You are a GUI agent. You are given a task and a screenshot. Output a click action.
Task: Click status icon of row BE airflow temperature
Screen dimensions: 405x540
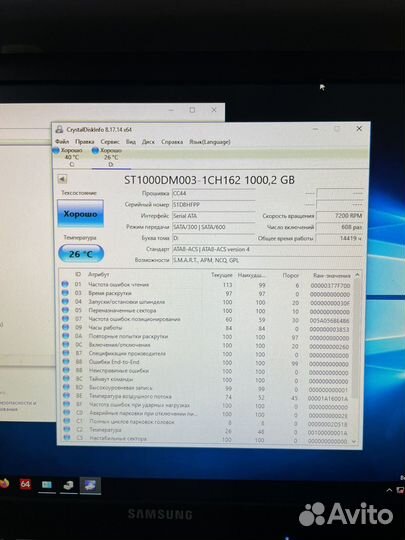66,396
